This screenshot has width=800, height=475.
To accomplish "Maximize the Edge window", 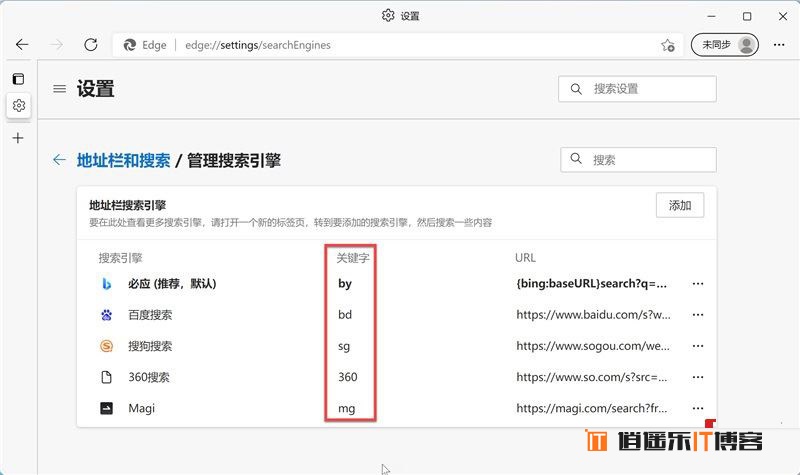I will [x=747, y=16].
